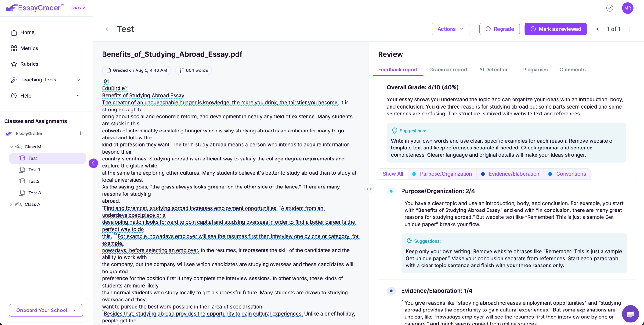Click the Teaching Tools wand icon

point(14,80)
